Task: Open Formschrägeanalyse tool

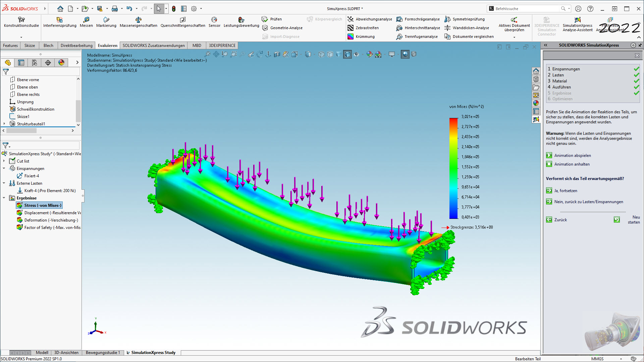Action: coord(418,19)
